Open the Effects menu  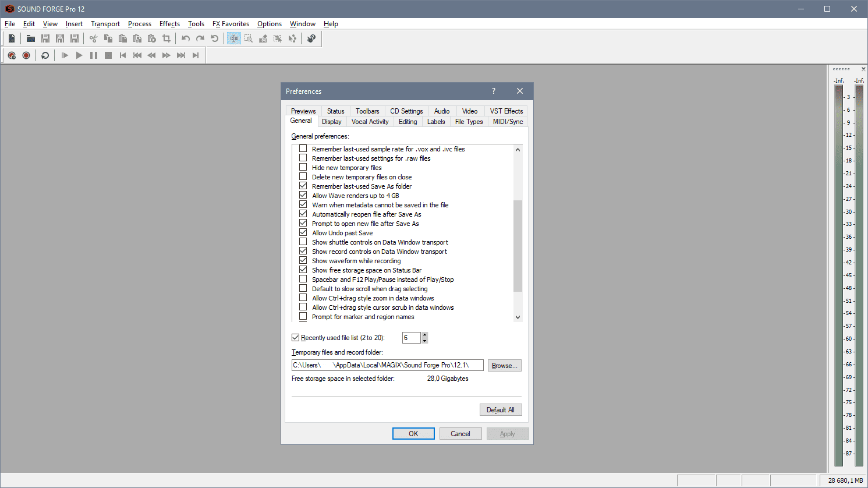tap(169, 24)
